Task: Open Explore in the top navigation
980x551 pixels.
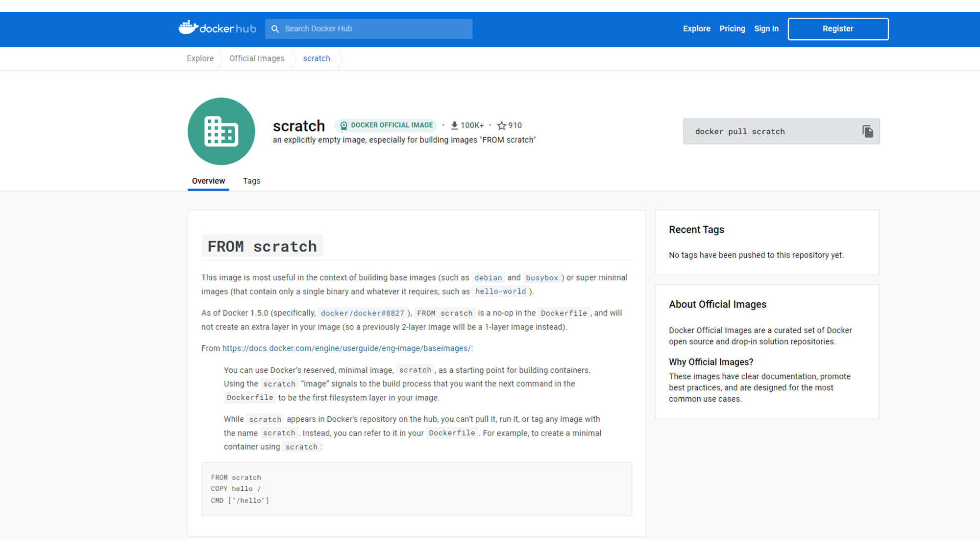Action: (x=696, y=29)
